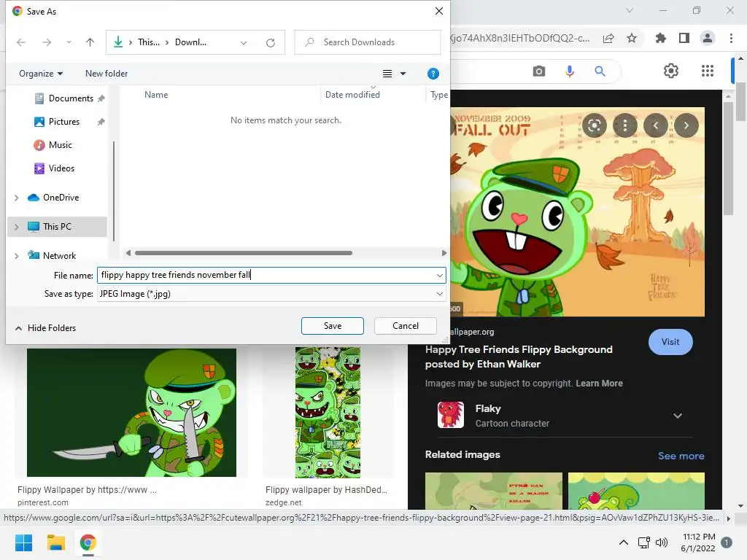Image resolution: width=747 pixels, height=560 pixels.
Task: Click the horizontal scrollbar in file list
Action: tap(244, 253)
